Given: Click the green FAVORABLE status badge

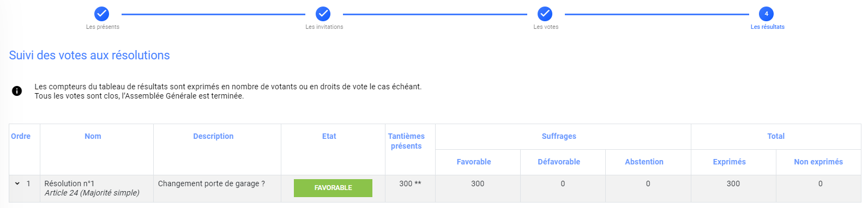Looking at the screenshot, I should [333, 188].
